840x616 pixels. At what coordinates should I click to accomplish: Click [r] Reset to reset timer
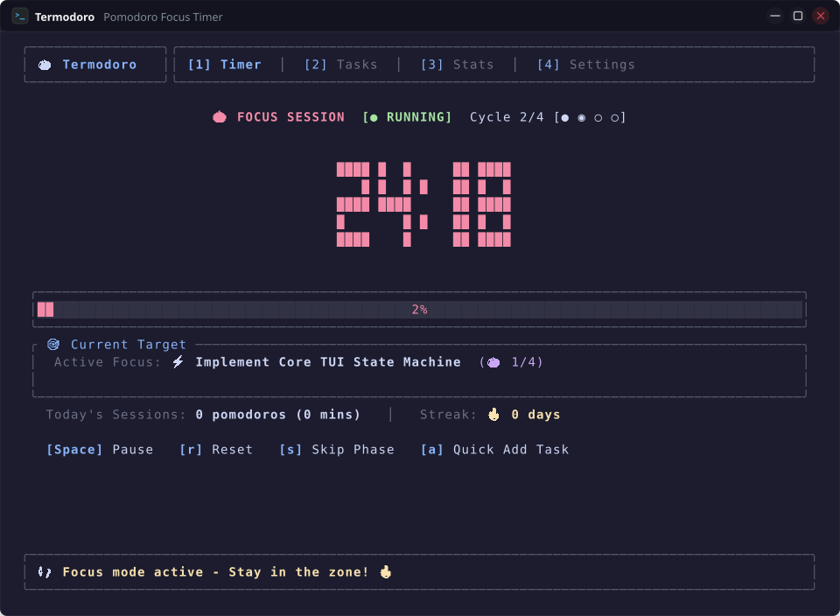216,450
